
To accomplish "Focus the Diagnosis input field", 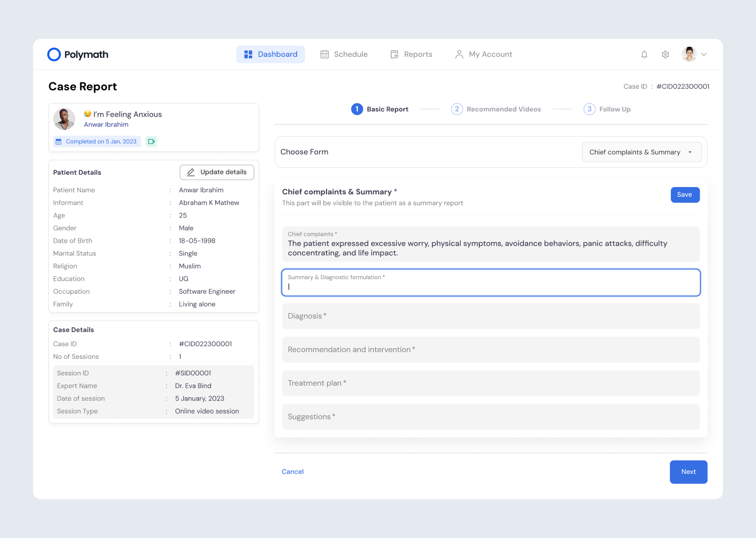I will point(490,316).
